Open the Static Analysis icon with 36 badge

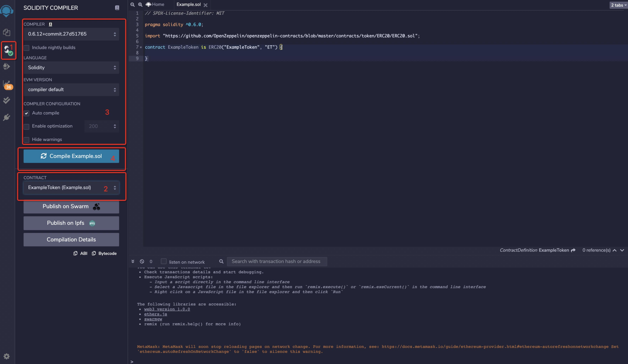[8, 84]
